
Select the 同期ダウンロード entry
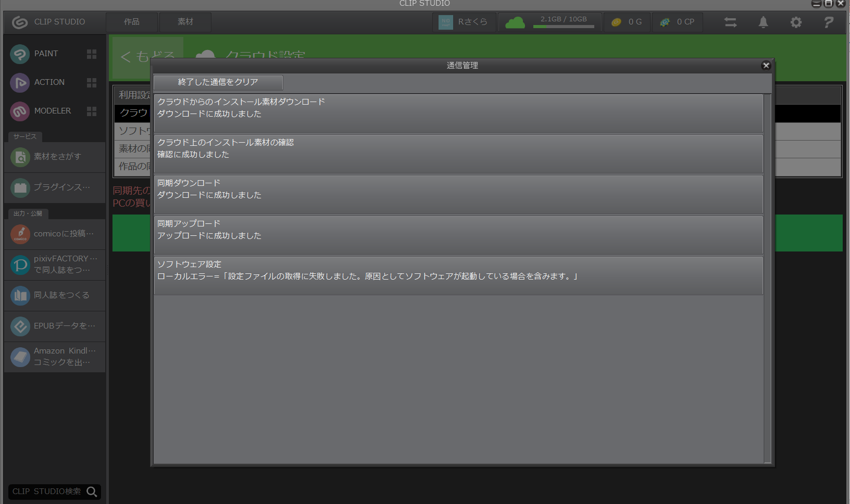(x=458, y=194)
